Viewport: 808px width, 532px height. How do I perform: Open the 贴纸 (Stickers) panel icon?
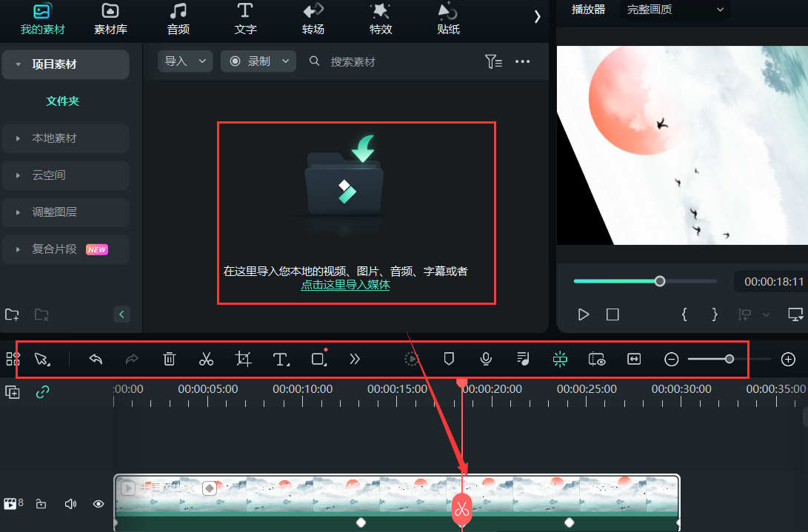pyautogui.click(x=447, y=18)
